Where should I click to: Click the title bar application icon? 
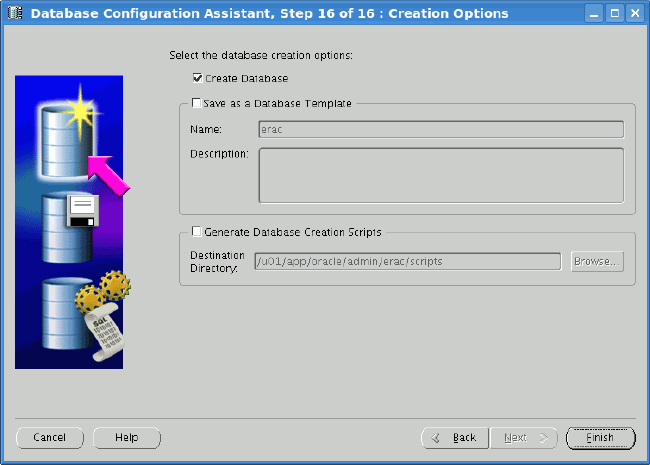click(15, 14)
